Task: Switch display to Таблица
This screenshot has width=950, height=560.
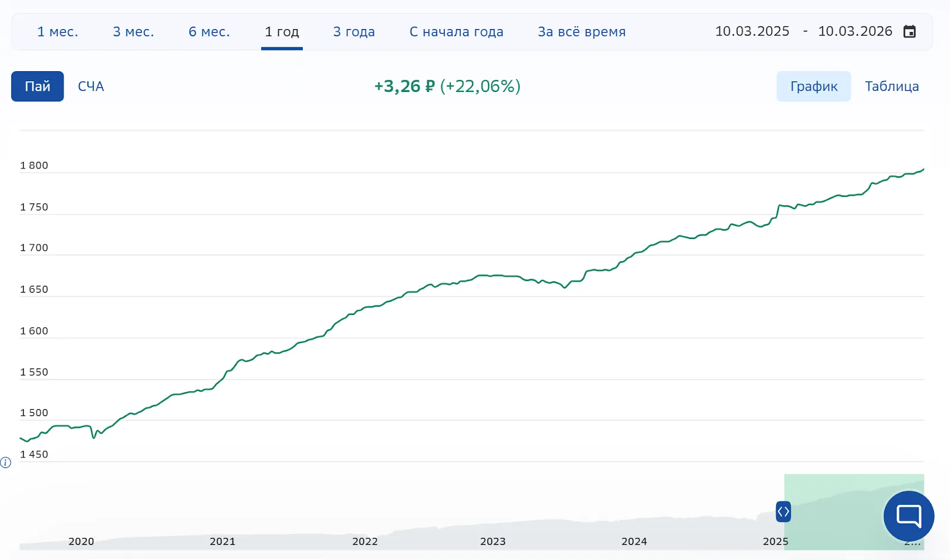Action: pyautogui.click(x=892, y=86)
